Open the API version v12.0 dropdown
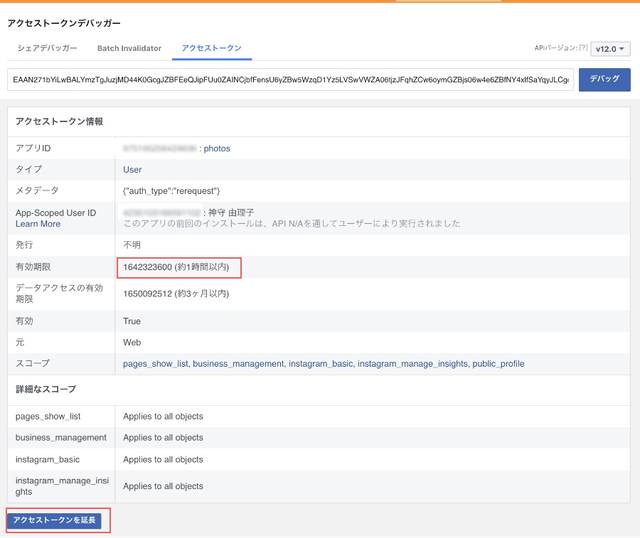This screenshot has height=538, width=640. (x=610, y=49)
